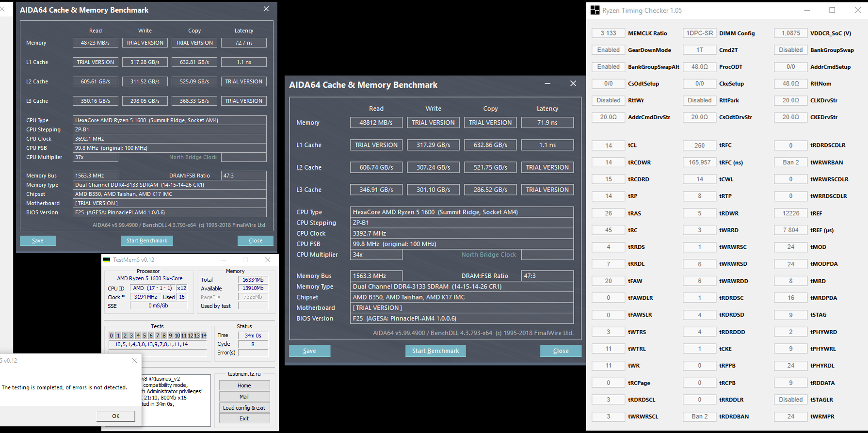Open the Home button in TestMem5

[244, 385]
